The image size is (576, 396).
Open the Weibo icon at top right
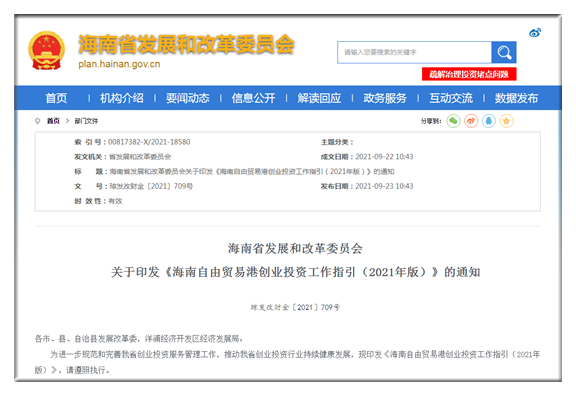pyautogui.click(x=535, y=33)
